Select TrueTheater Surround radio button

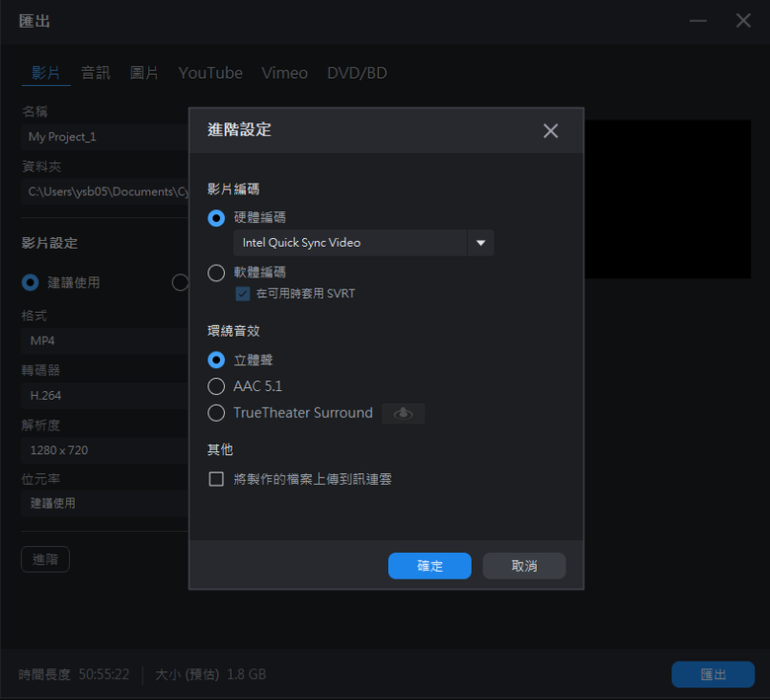coord(216,413)
